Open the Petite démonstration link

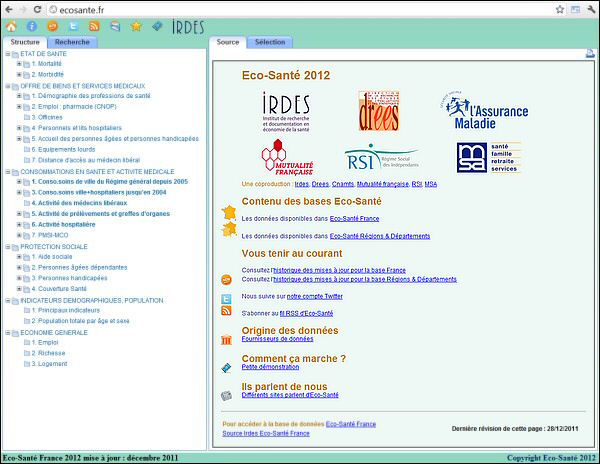270,367
